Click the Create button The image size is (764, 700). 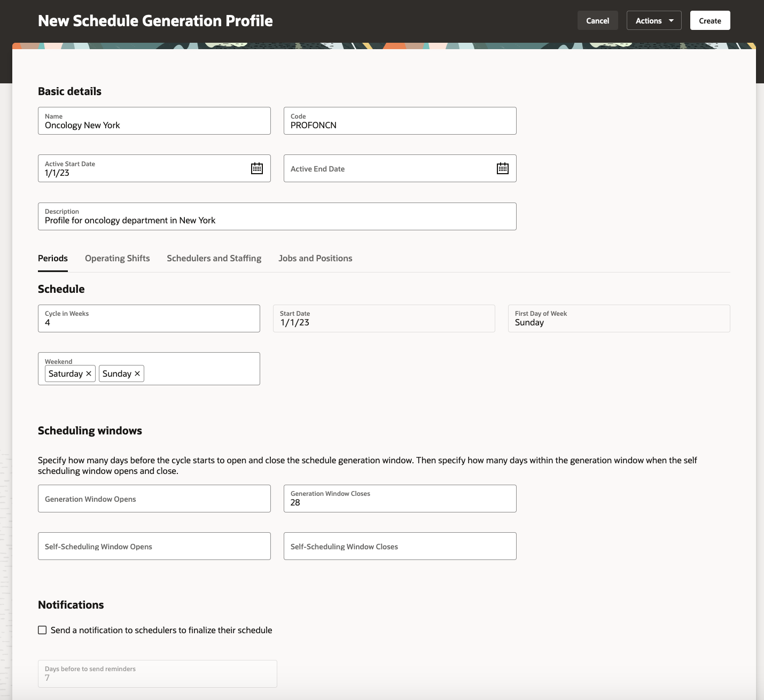point(710,20)
